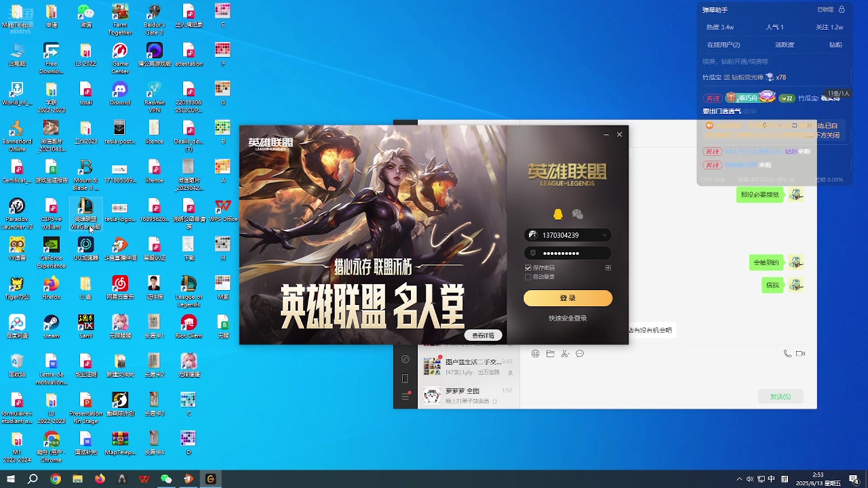Click the password input field
The height and width of the screenshot is (488, 868).
click(x=568, y=253)
